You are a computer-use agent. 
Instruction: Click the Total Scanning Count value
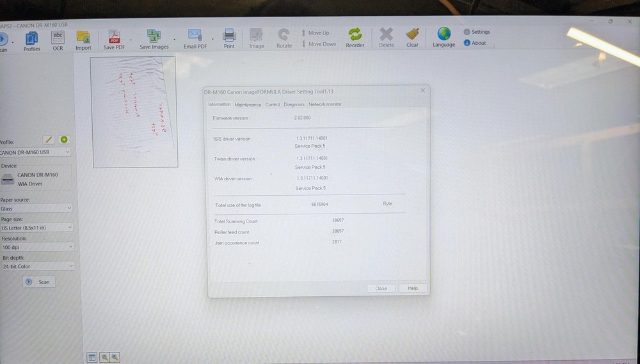point(337,220)
